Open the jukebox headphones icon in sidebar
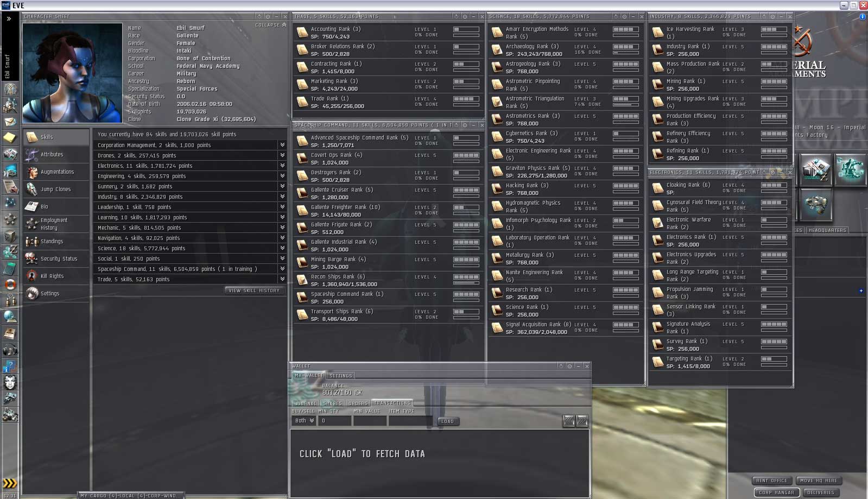Viewport: 868px width, 499px height. (10, 350)
